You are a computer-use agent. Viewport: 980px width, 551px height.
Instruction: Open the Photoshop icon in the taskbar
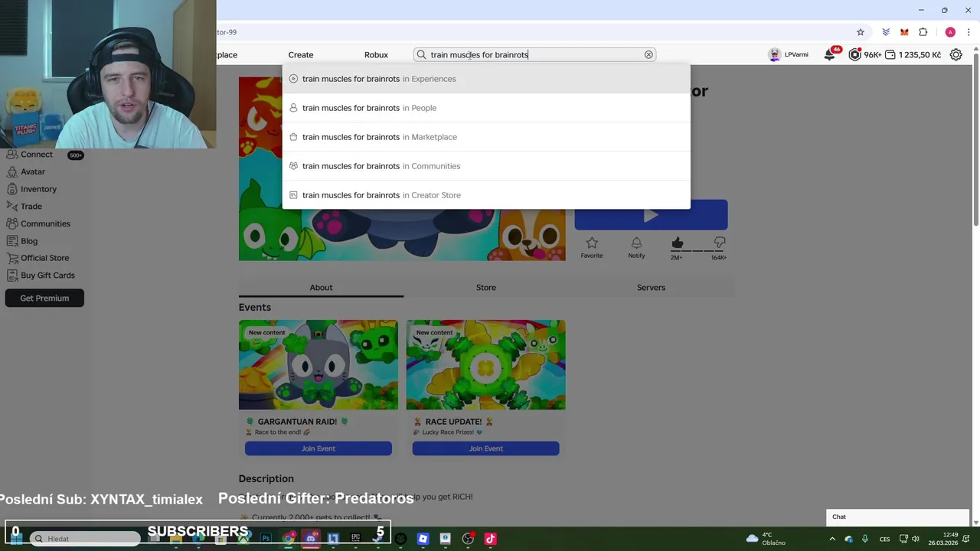pos(266,539)
